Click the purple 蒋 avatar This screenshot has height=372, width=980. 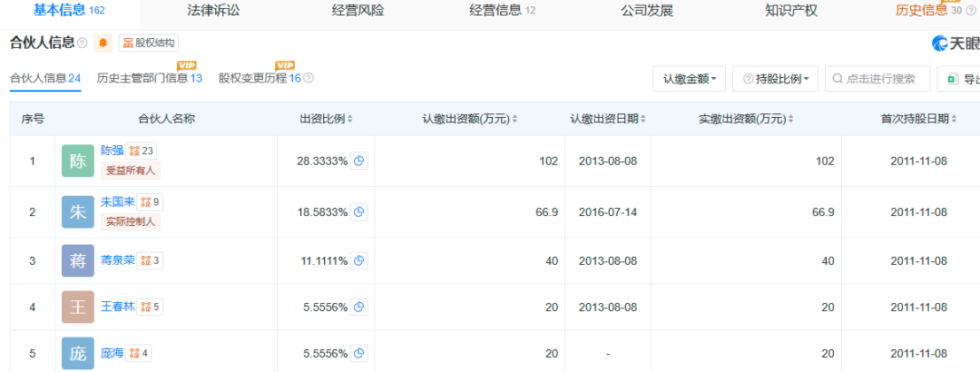click(x=78, y=260)
